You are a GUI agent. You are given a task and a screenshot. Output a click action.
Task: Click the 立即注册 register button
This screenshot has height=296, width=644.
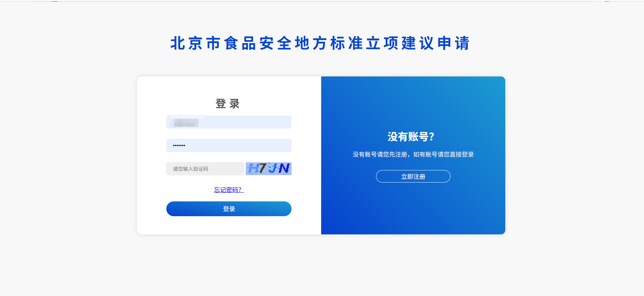click(x=413, y=176)
